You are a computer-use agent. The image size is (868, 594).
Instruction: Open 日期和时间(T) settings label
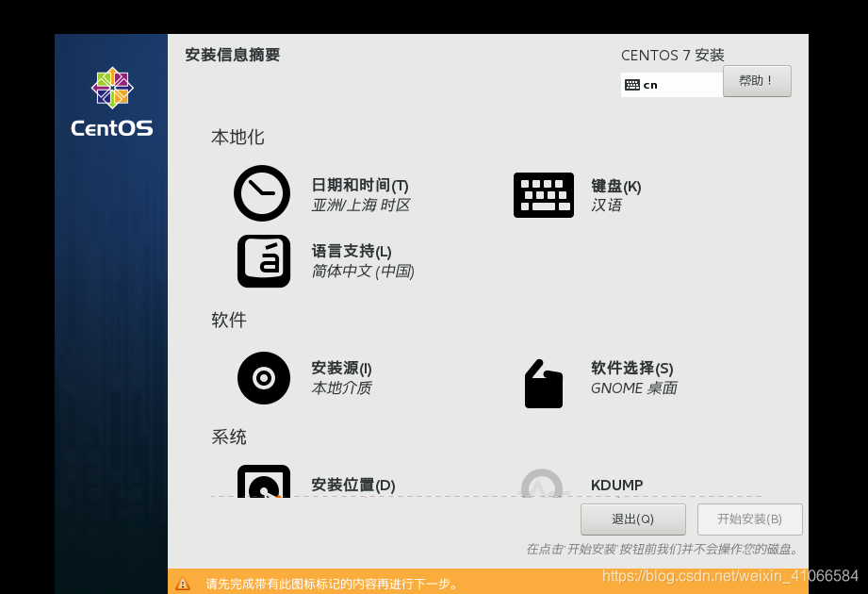click(360, 185)
